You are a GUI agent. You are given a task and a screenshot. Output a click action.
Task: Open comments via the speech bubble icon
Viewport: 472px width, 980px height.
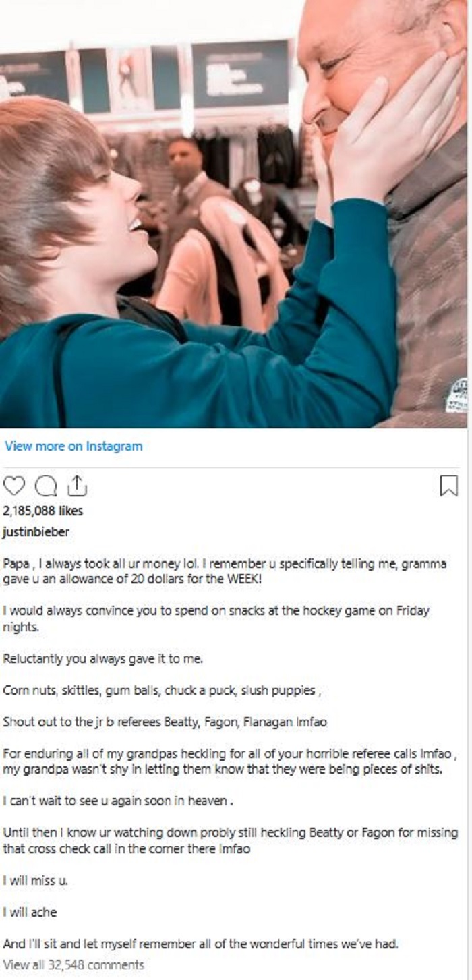coord(45,486)
